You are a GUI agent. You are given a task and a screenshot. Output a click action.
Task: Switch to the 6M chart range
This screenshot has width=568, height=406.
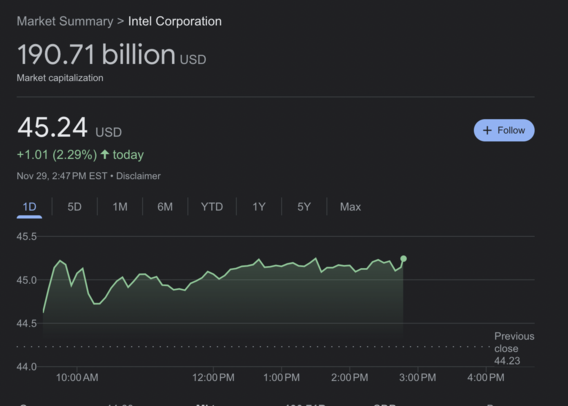[165, 207]
